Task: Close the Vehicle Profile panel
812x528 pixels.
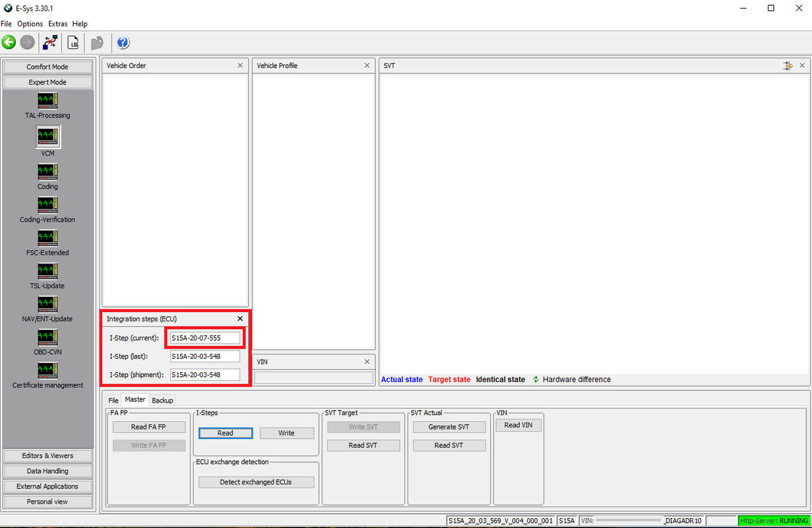Action: click(x=367, y=66)
